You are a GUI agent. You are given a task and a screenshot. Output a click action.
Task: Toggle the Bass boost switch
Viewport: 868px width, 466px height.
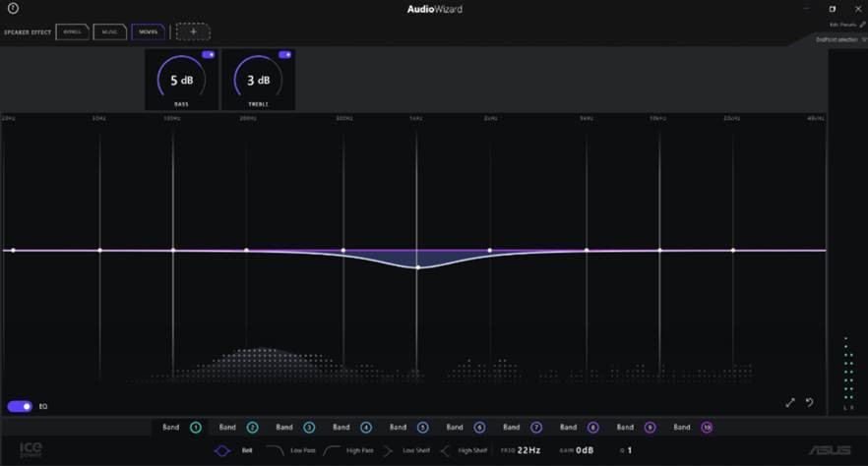[209, 55]
